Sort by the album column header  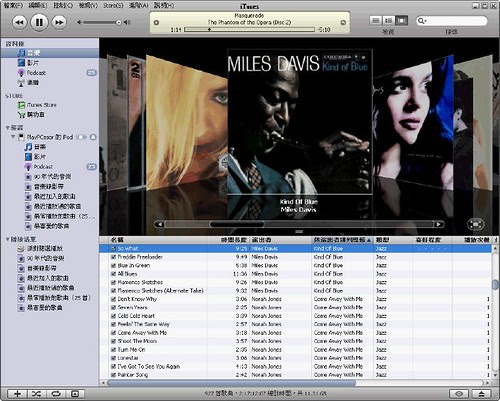[342, 240]
